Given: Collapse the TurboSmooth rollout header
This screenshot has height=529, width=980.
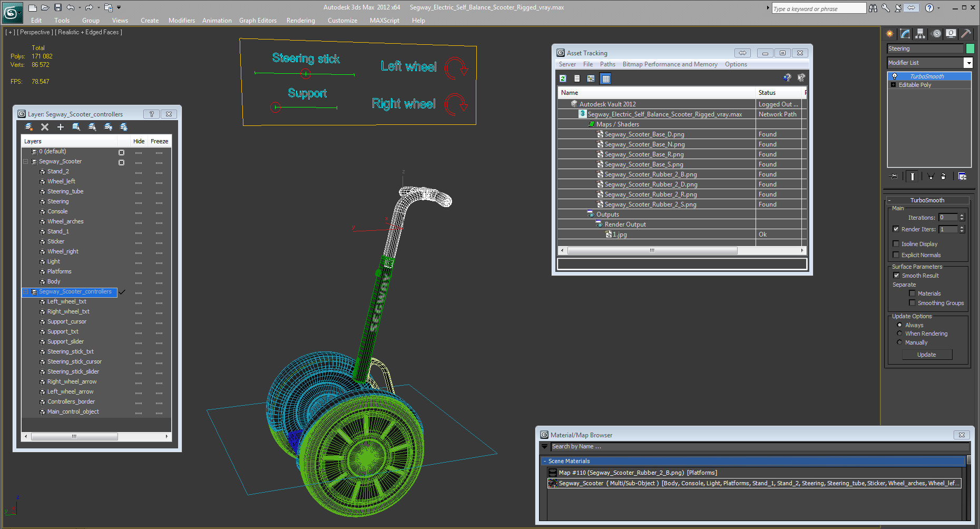Looking at the screenshot, I should tap(928, 200).
